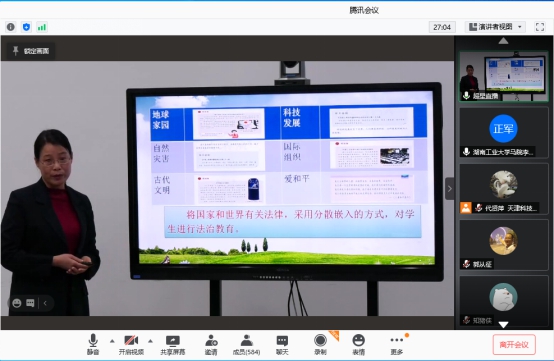This screenshot has width=554, height=361.
Task: Open the chat panel
Action: tap(282, 345)
